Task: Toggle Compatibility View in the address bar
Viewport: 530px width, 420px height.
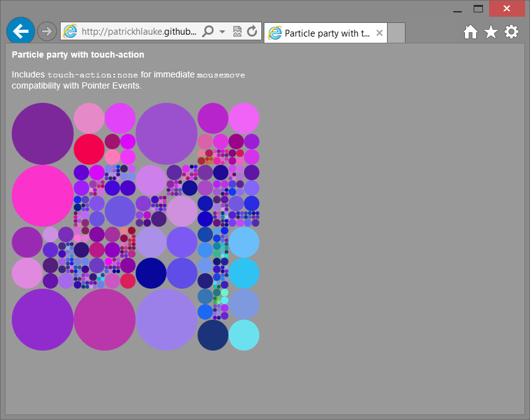Action: [237, 30]
